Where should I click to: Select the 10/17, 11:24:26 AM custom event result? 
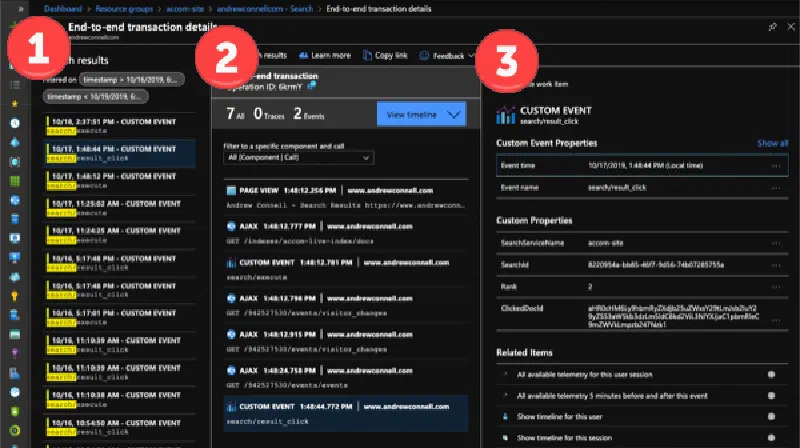120,235
